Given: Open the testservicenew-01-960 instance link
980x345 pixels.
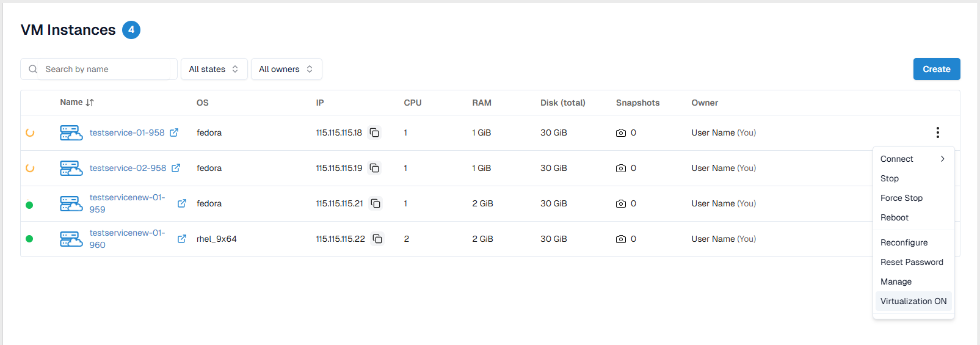Looking at the screenshot, I should pyautogui.click(x=127, y=239).
